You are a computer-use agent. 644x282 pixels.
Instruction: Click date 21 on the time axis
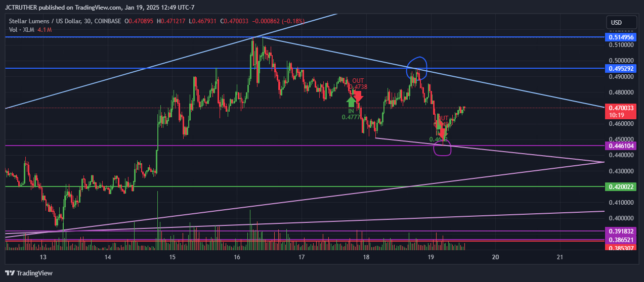click(560, 257)
